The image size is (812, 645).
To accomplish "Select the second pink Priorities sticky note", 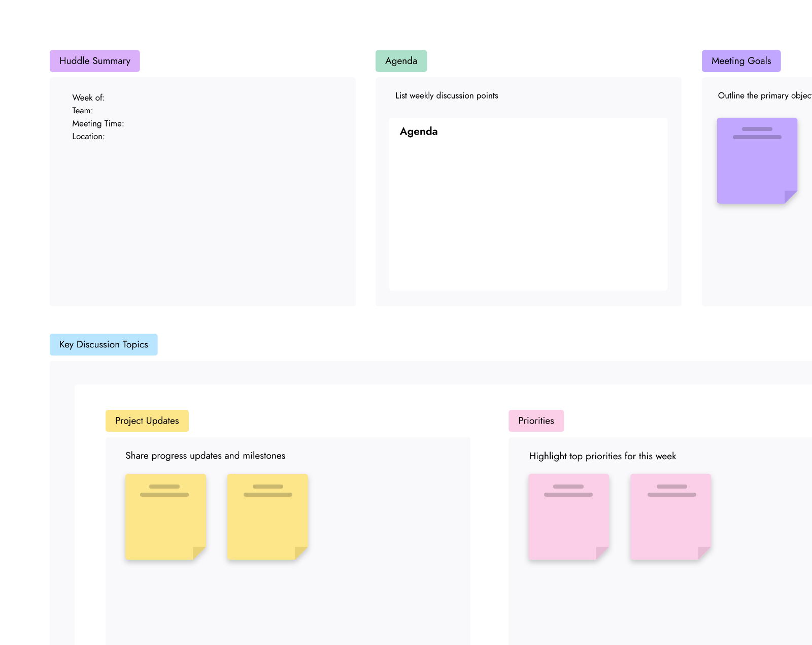I will tap(670, 517).
